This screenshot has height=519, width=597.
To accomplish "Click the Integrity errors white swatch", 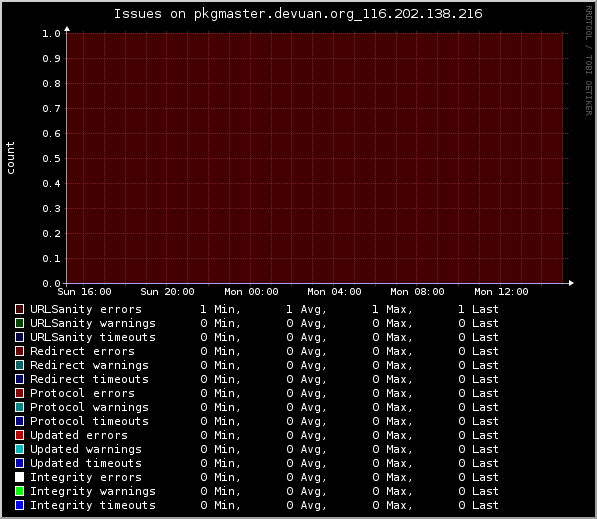I will point(19,477).
